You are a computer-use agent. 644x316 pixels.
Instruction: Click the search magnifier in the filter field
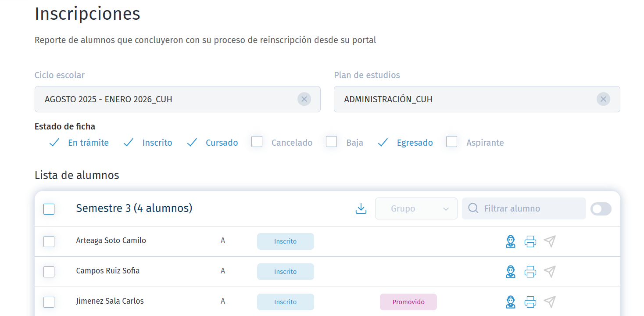[473, 208]
